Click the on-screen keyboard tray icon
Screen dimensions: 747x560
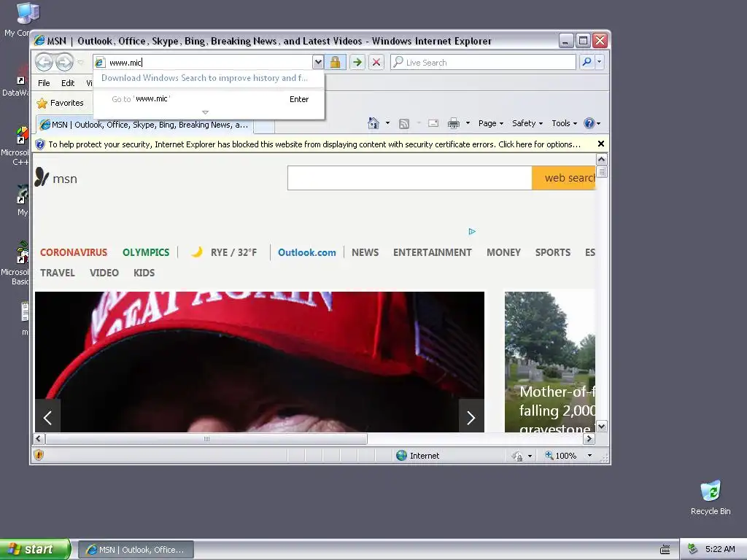(x=665, y=550)
